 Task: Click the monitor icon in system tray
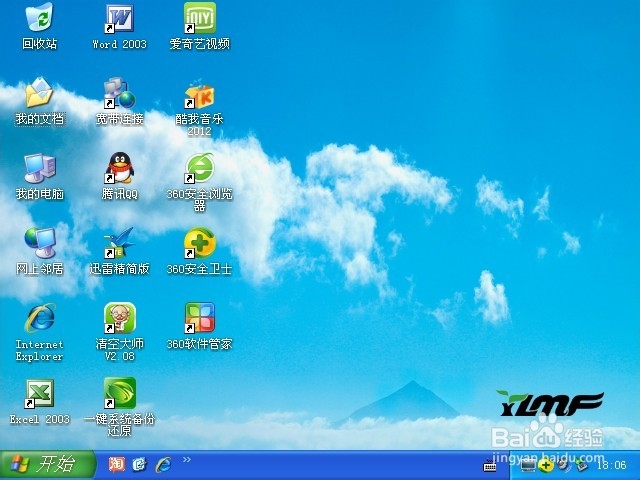point(528,465)
